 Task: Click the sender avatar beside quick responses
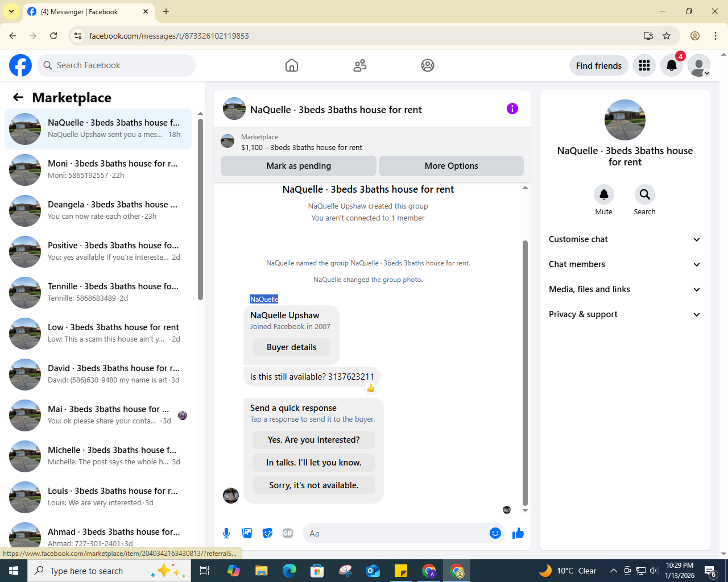click(x=231, y=496)
